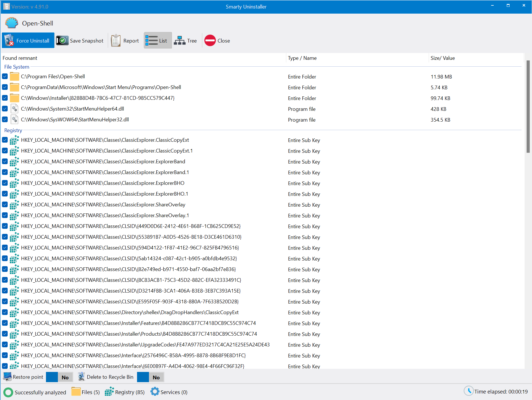Viewport: 532px width, 400px height.
Task: Toggle Delete to Recycle Bin switch
Action: click(150, 377)
